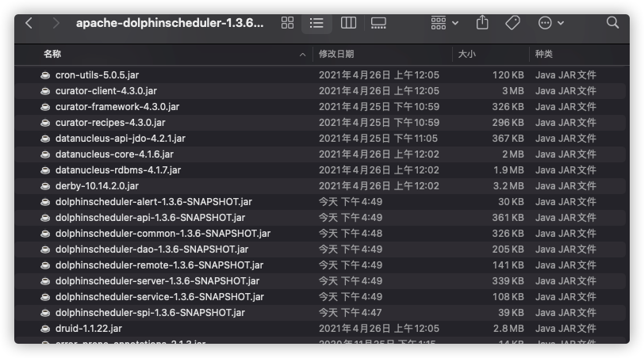Viewport: 644px width, 358px height.
Task: Click the 3 MB size of curator-client
Action: tap(513, 91)
